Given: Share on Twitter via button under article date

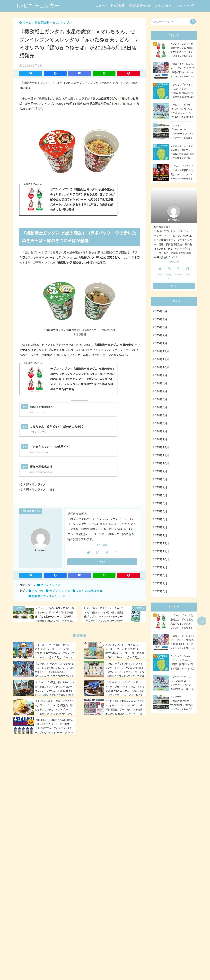Looking at the screenshot, I should (x=30, y=73).
